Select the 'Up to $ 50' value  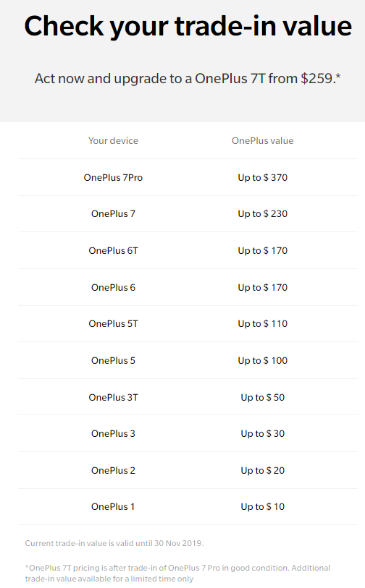point(262,398)
